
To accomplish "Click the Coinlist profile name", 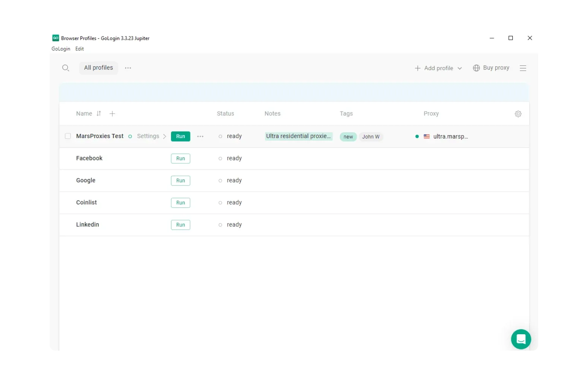I will click(x=86, y=202).
